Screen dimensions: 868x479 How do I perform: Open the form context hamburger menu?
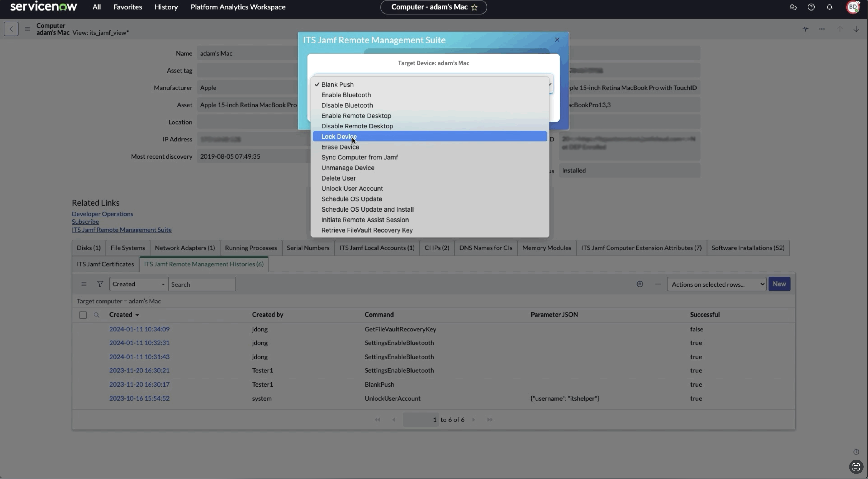[27, 29]
